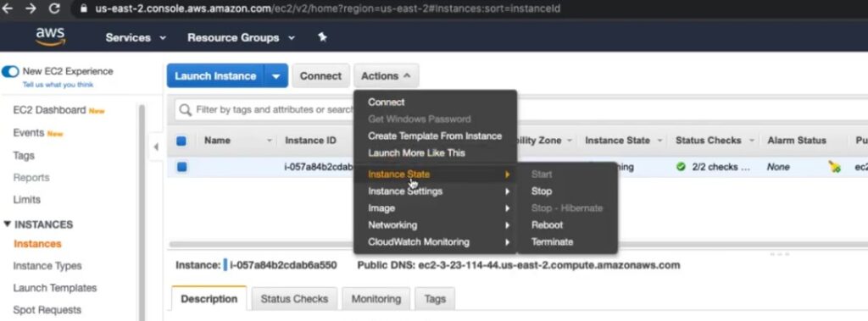Click the AWS logo home icon
This screenshot has width=868, height=321.
coord(50,36)
